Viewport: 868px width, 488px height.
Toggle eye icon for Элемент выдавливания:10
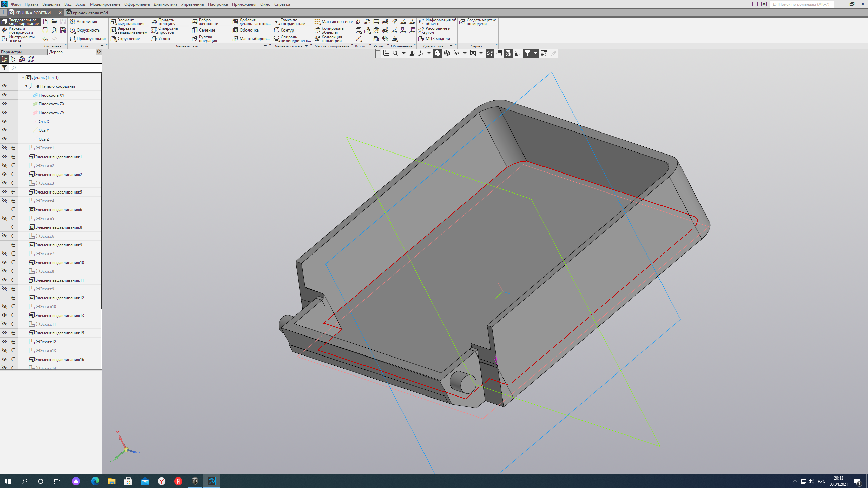click(4, 262)
